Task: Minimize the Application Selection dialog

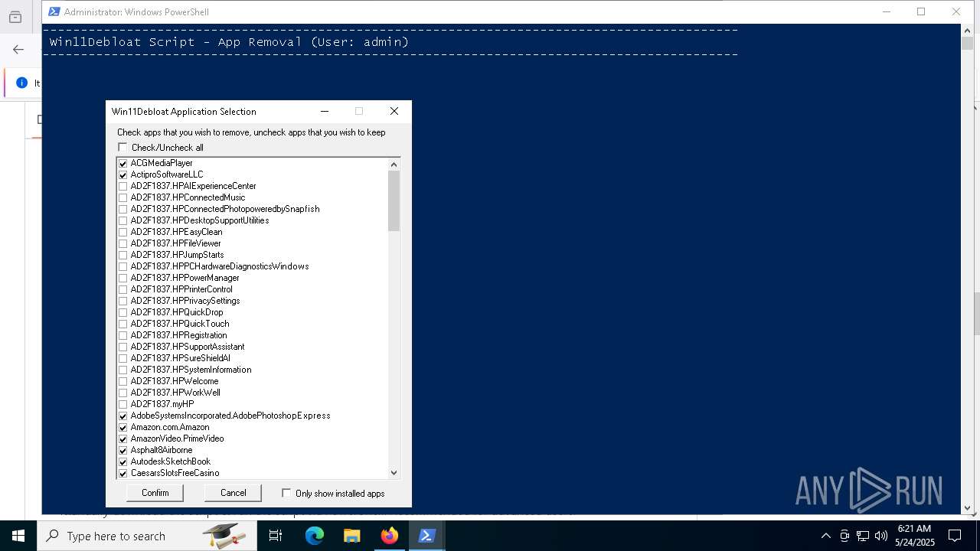Action: point(325,111)
